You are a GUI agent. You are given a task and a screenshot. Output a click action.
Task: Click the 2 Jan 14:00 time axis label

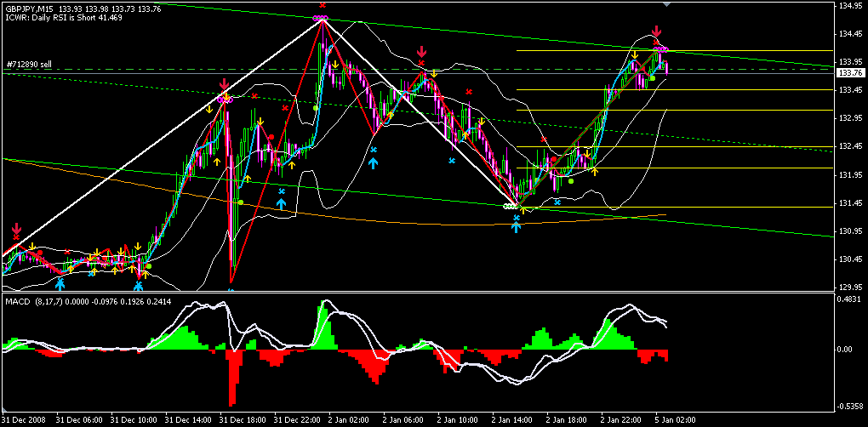click(511, 420)
